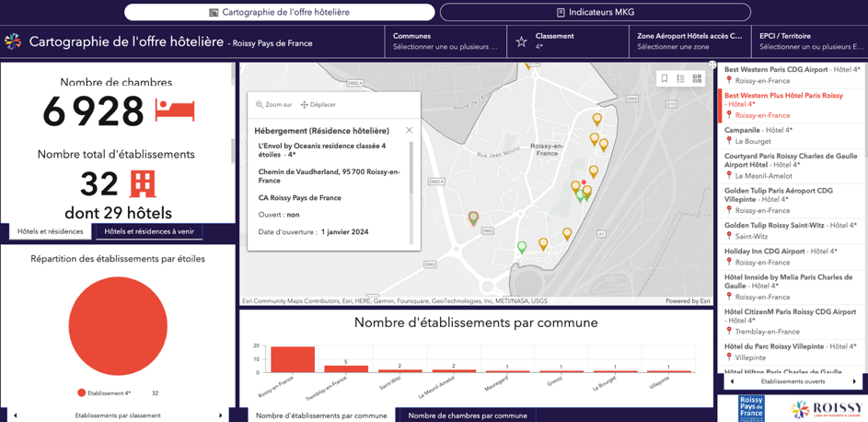Open the EPCI / Territoire dropdown
The height and width of the screenshot is (422, 868).
pyautogui.click(x=810, y=41)
